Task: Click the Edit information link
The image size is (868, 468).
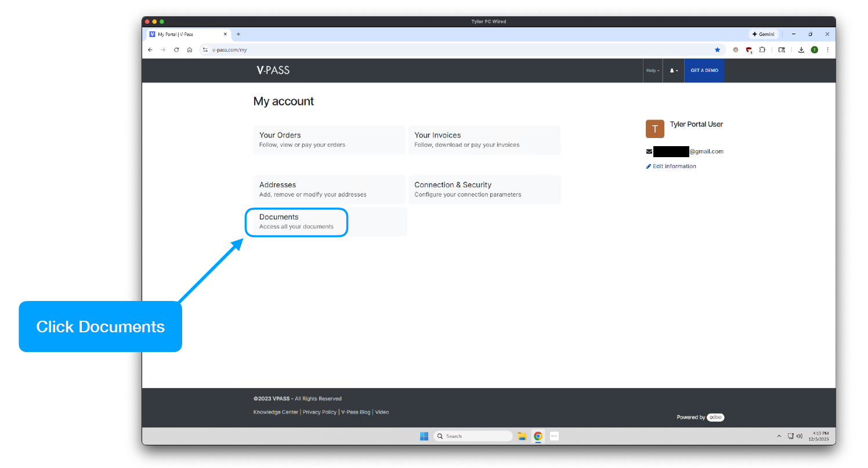Action: [674, 166]
